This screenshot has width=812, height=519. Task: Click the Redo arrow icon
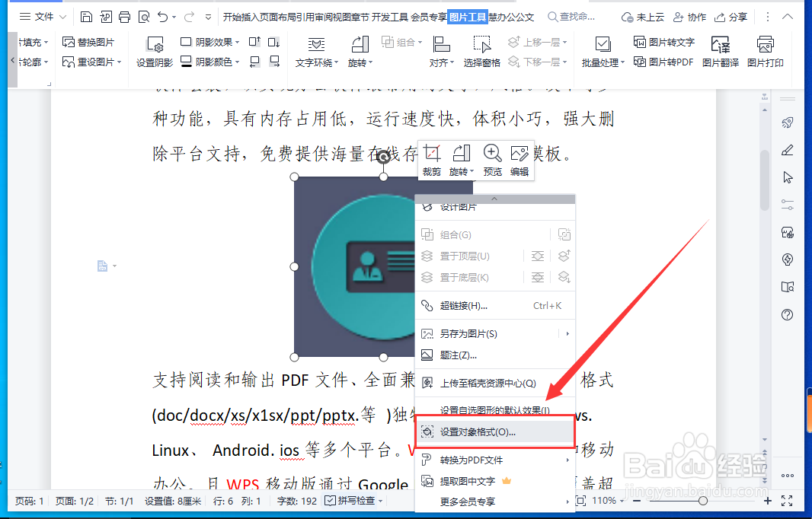(189, 17)
